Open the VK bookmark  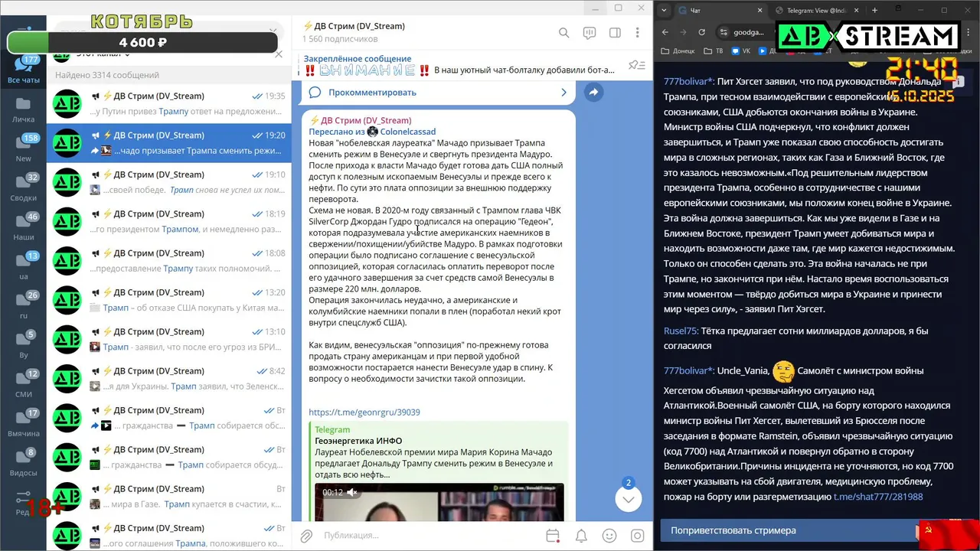click(740, 51)
